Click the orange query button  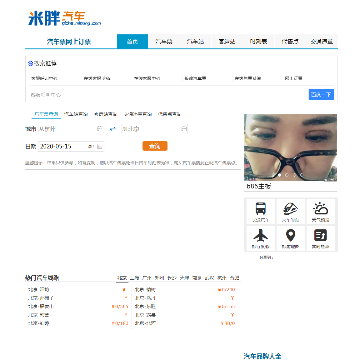click(x=155, y=146)
